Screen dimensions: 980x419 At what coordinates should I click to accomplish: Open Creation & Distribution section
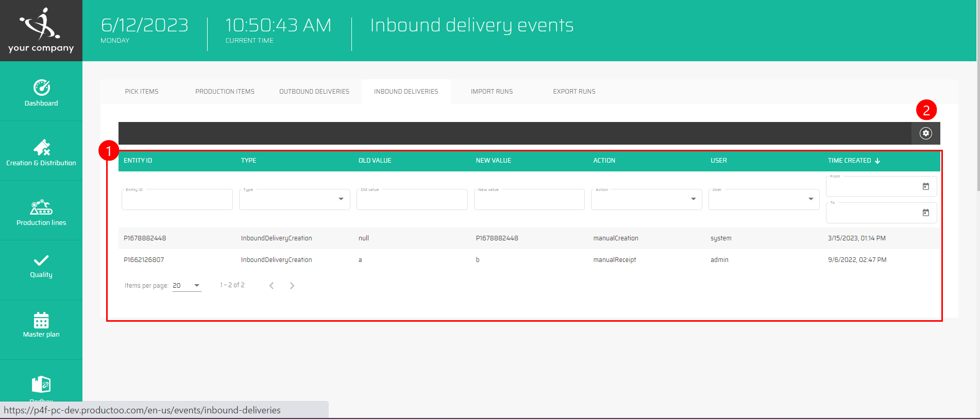tap(41, 152)
